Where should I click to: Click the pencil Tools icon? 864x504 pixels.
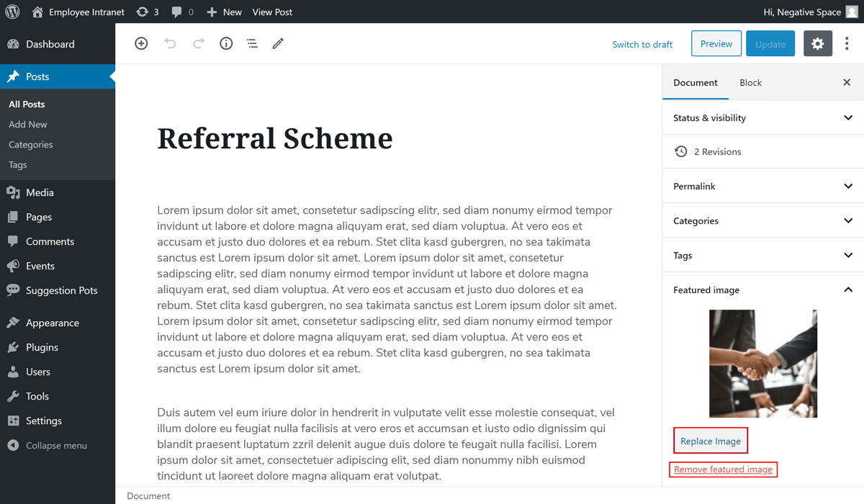[x=278, y=44]
